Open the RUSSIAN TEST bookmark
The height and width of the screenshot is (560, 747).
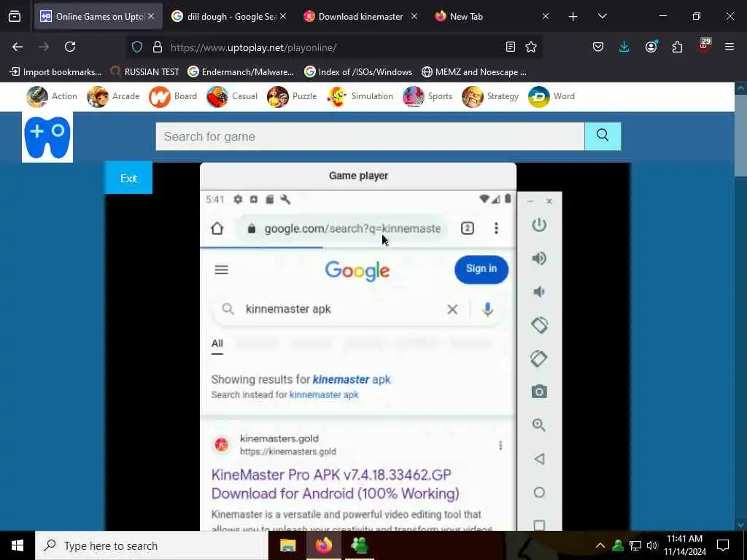click(x=144, y=72)
